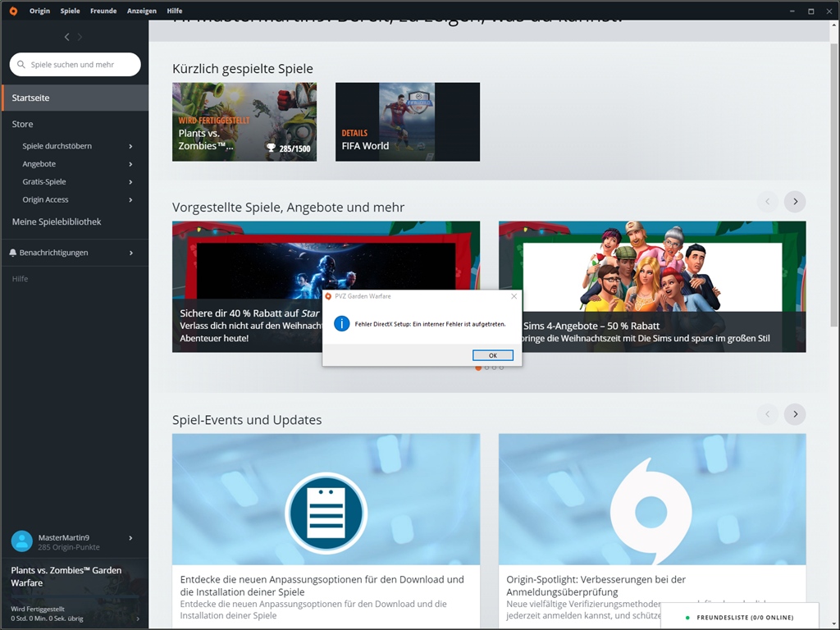The height and width of the screenshot is (630, 840).
Task: Click OK in the DirectX error dialog
Action: point(493,355)
